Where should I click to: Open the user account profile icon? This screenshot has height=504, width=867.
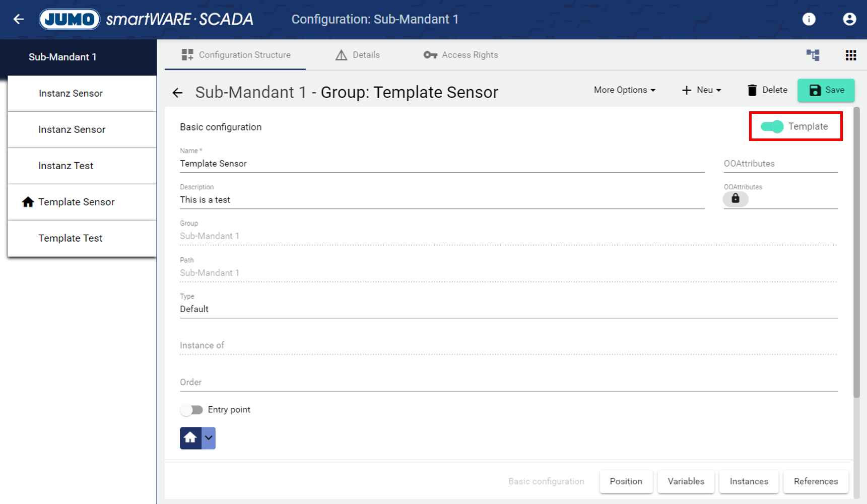(x=849, y=19)
